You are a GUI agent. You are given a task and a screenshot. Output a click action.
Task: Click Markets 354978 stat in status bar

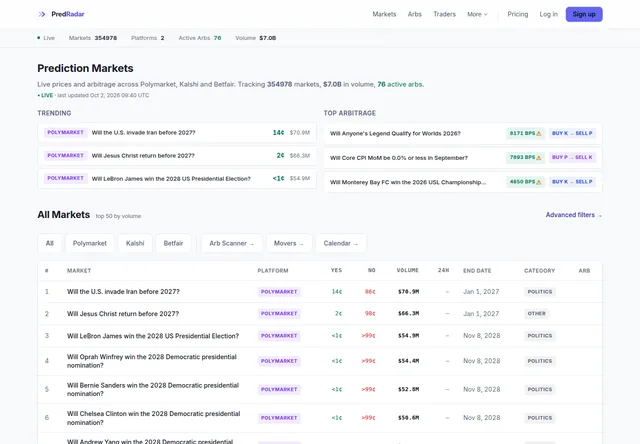pyautogui.click(x=93, y=38)
